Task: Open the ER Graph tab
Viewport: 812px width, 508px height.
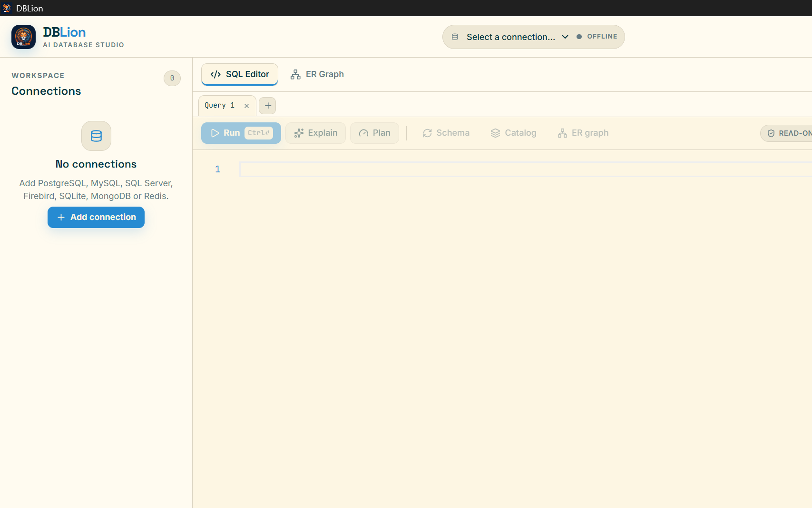Action: (317, 74)
